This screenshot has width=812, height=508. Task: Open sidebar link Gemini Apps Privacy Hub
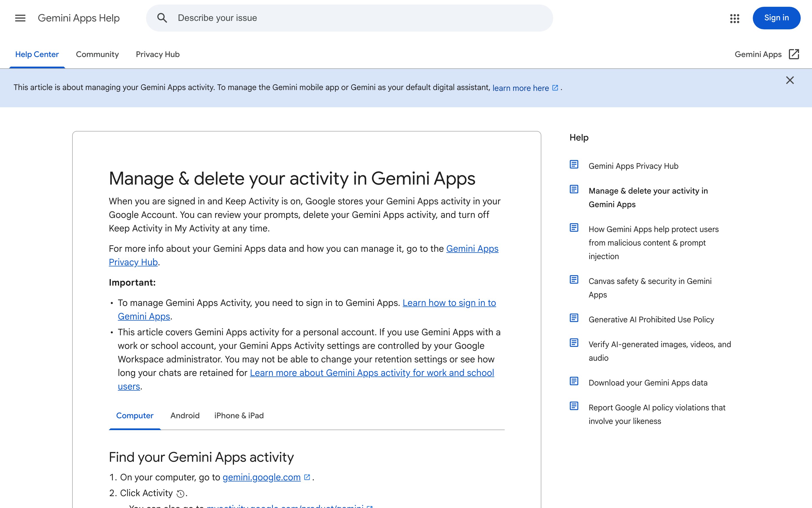click(633, 166)
